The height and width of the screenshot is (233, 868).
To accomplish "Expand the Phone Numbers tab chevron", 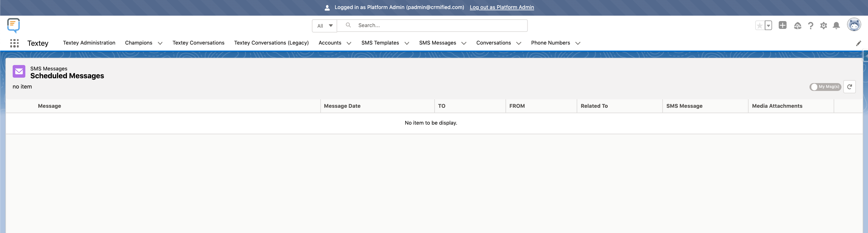I will point(578,43).
